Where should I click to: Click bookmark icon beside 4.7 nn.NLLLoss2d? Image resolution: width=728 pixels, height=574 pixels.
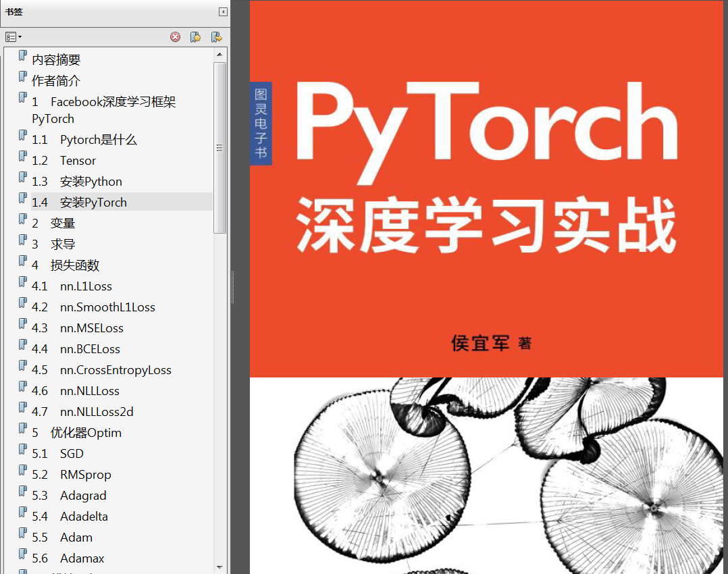coord(23,407)
